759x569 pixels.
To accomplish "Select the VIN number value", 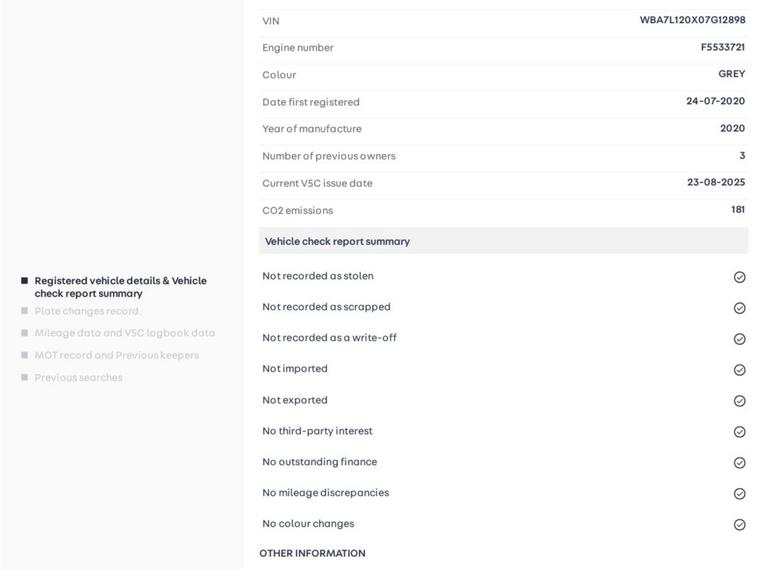I will tap(692, 20).
